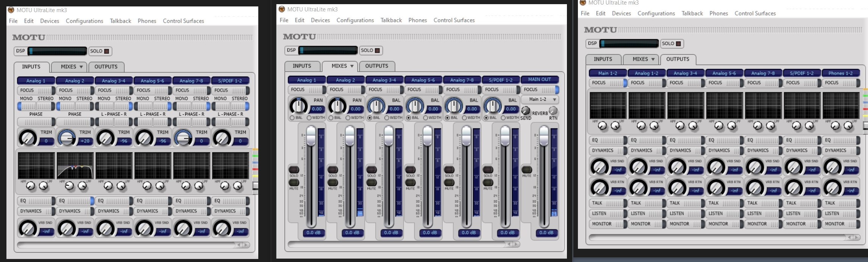
Task: Open Configurations menu in right window
Action: (656, 13)
